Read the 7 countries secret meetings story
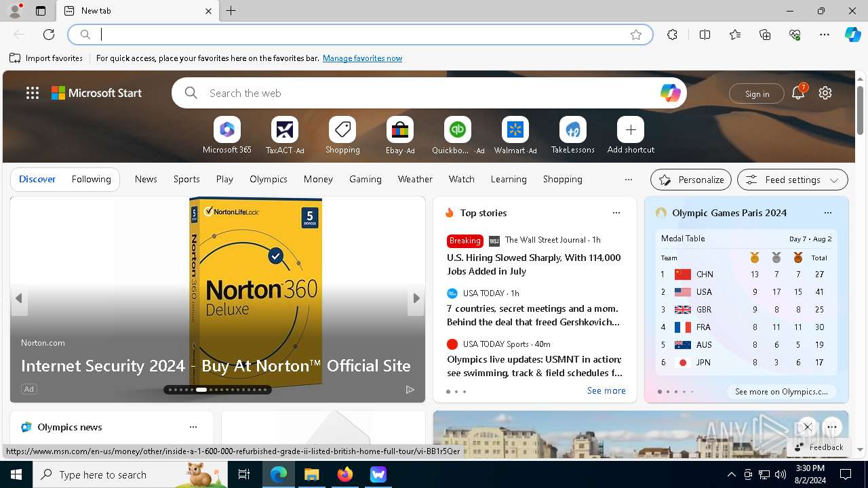 click(x=533, y=315)
